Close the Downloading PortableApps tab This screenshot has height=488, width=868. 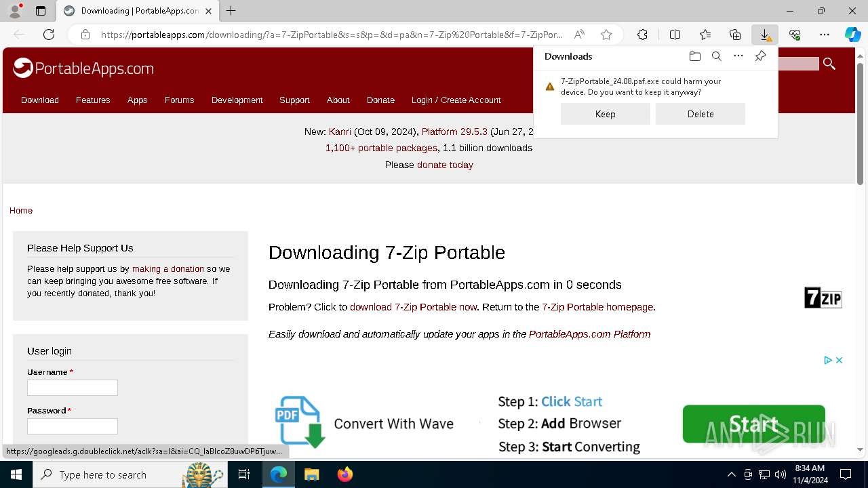(x=208, y=11)
